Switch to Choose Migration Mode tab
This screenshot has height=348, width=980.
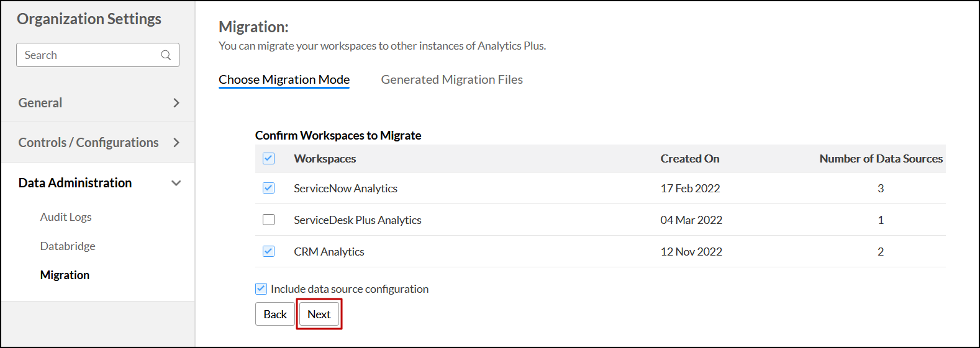(284, 79)
